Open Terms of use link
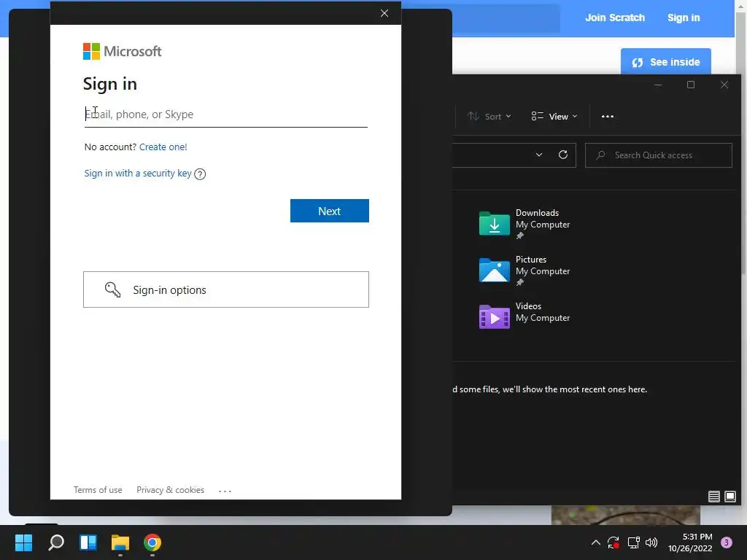This screenshot has width=747, height=560. coord(98,490)
